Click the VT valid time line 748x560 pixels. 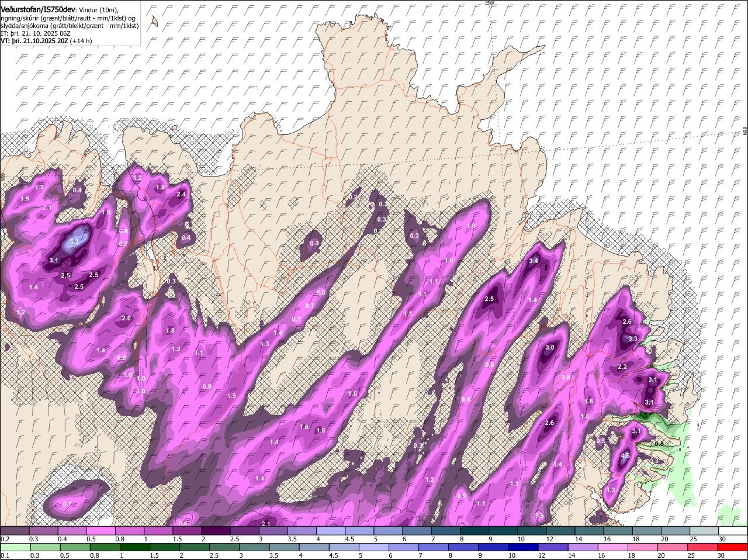46,41
